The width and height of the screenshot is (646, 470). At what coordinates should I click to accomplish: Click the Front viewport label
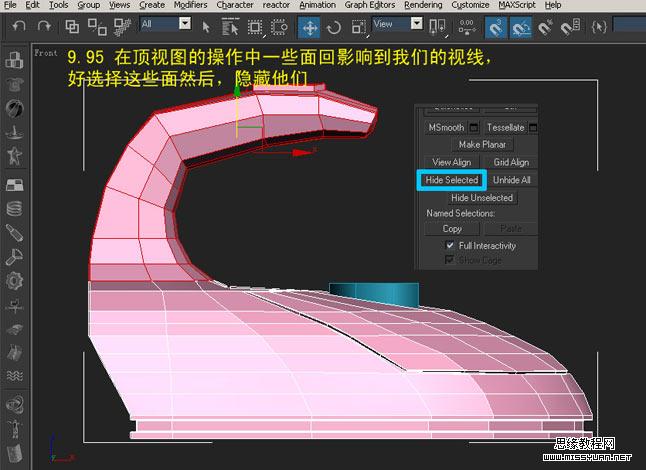pos(46,53)
